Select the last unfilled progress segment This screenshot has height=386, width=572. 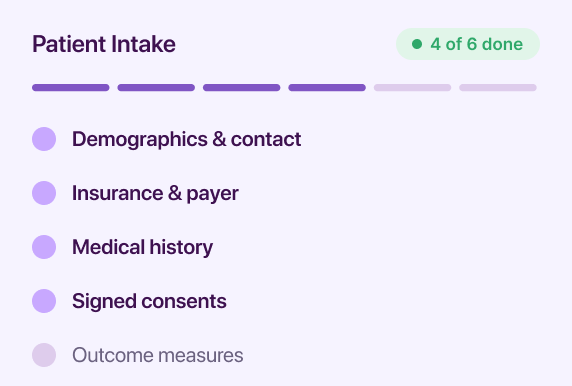click(x=498, y=88)
